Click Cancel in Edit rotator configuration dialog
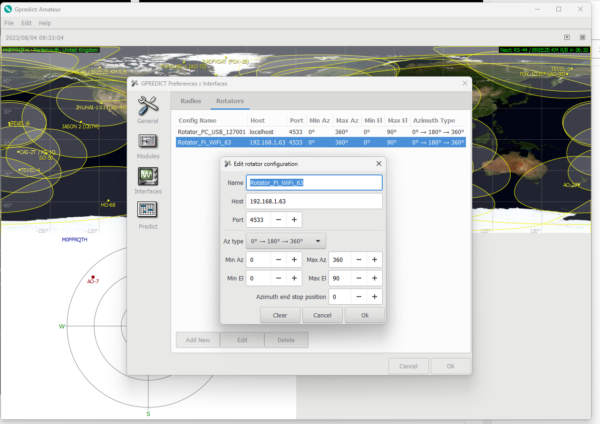The height and width of the screenshot is (424, 600). click(322, 315)
